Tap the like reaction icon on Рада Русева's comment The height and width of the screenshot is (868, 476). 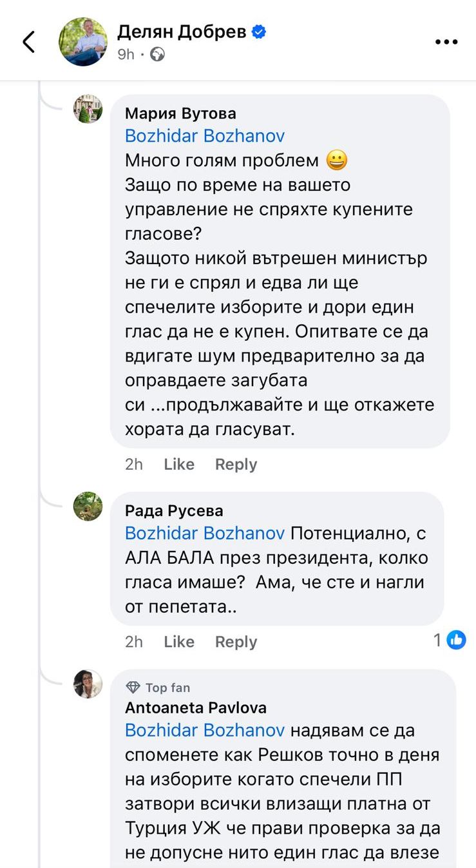tap(456, 640)
